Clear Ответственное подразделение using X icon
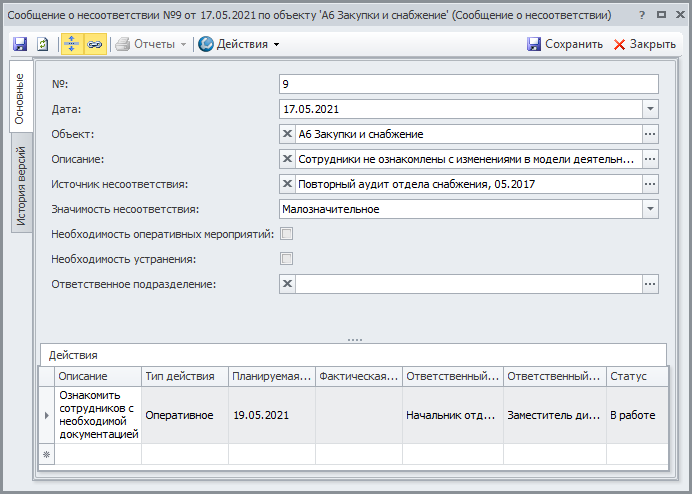The width and height of the screenshot is (692, 494). click(x=288, y=284)
